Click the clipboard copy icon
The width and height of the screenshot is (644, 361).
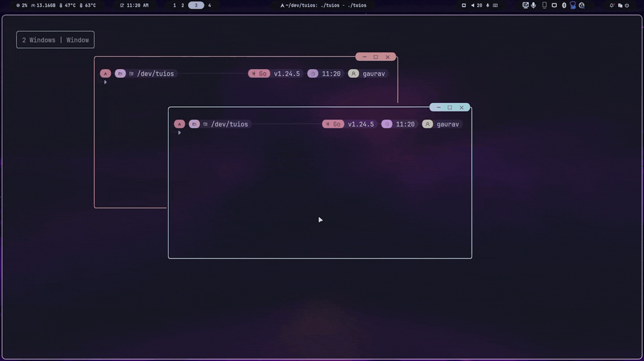pos(620,5)
